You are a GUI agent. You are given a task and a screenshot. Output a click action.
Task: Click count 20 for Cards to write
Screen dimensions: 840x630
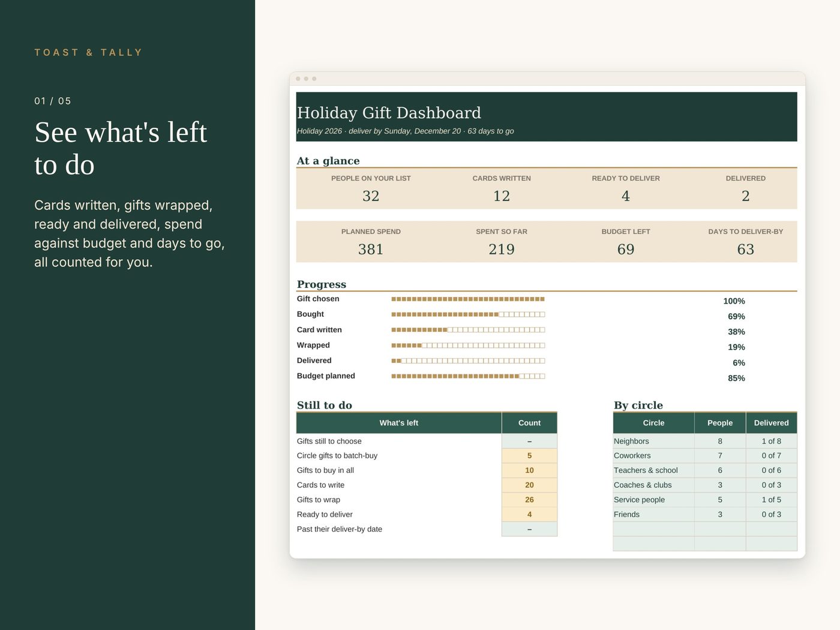pos(529,485)
